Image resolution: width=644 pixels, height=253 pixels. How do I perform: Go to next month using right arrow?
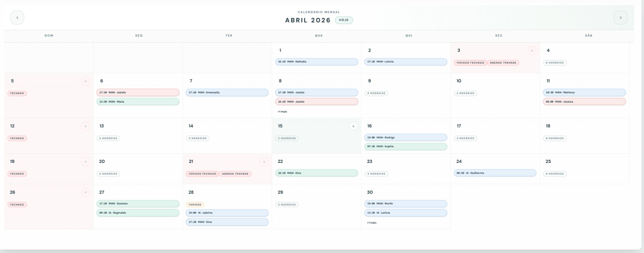click(x=620, y=18)
